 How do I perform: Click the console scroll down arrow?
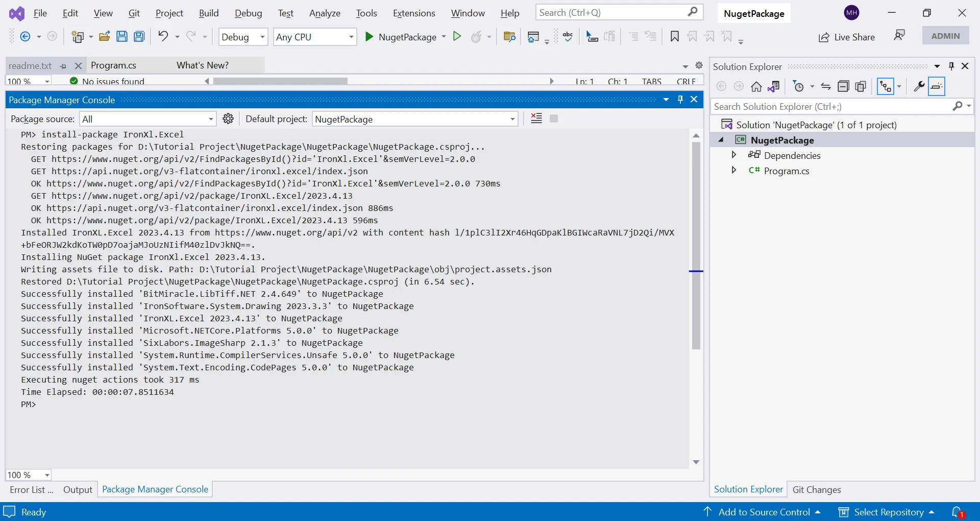696,462
